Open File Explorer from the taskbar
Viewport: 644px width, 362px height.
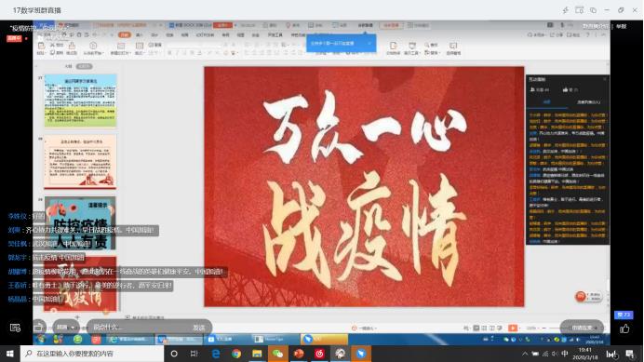257,354
